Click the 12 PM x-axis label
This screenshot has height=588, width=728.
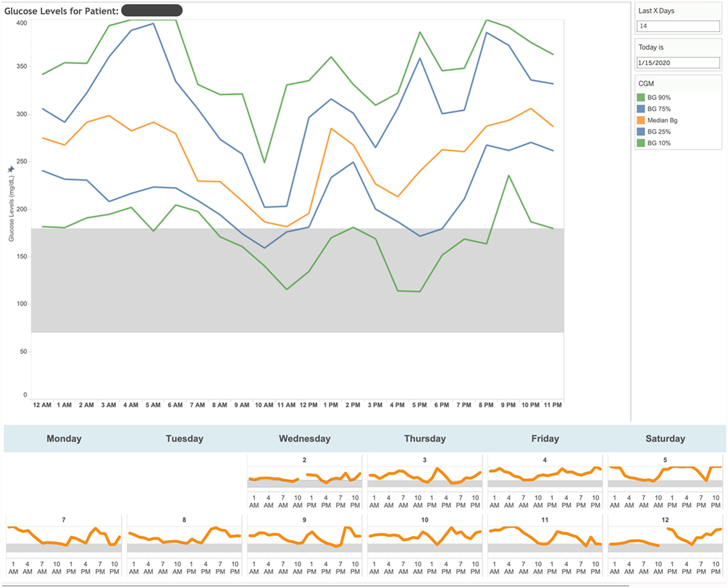coord(308,405)
